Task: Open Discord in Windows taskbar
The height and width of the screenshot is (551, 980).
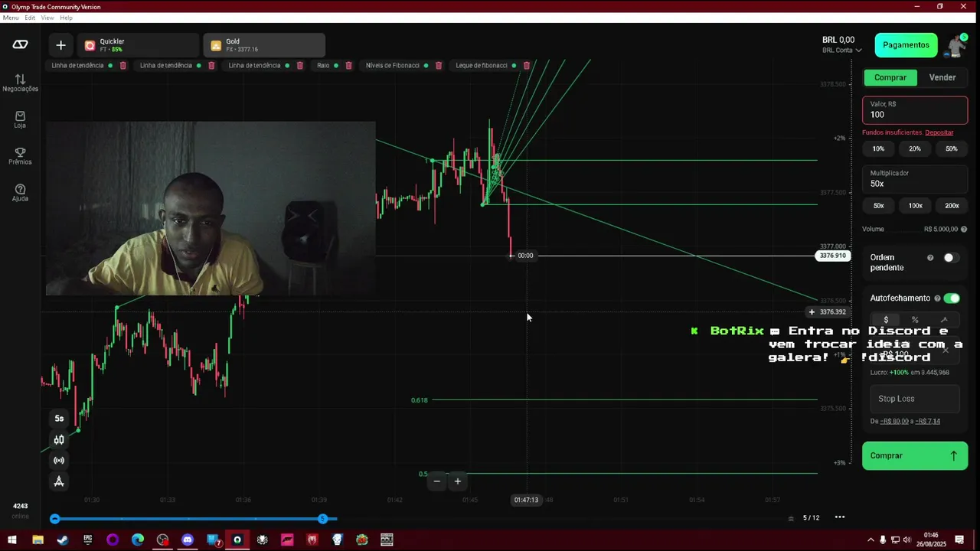Action: pyautogui.click(x=188, y=540)
